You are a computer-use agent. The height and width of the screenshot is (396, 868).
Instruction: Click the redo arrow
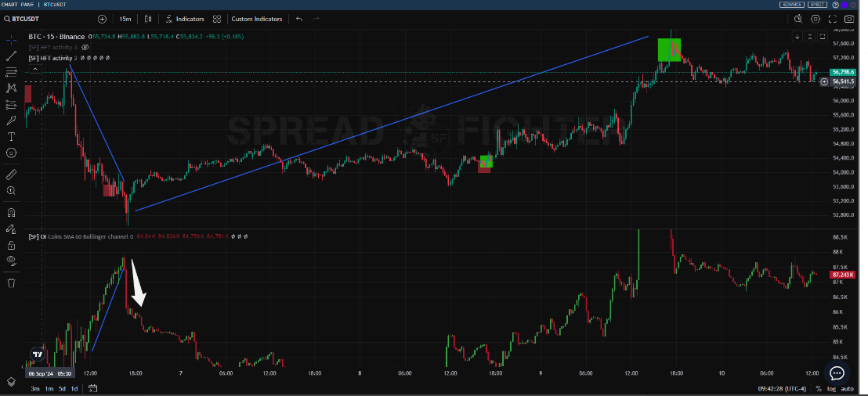pyautogui.click(x=316, y=19)
